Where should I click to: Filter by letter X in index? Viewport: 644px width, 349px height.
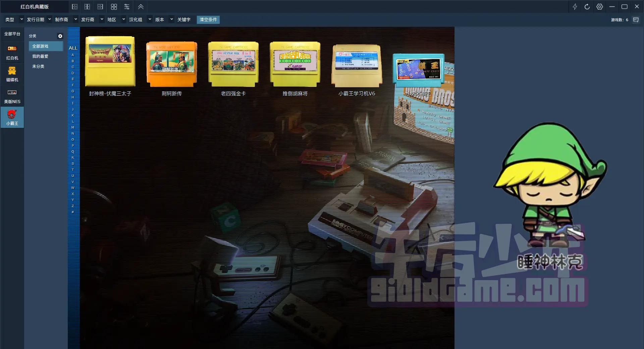[73, 194]
